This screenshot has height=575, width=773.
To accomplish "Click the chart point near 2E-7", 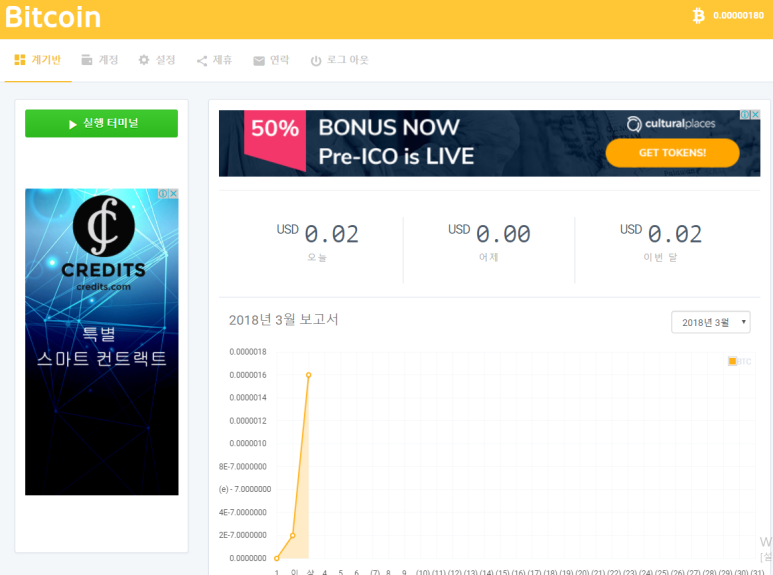I will [x=293, y=535].
